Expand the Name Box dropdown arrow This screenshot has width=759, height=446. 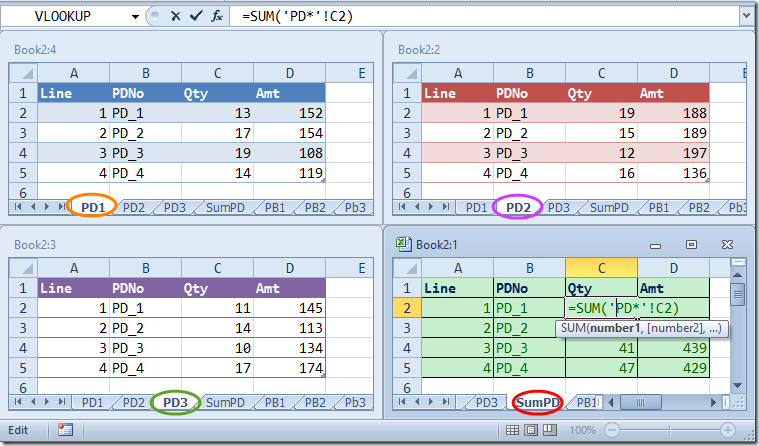pyautogui.click(x=134, y=17)
